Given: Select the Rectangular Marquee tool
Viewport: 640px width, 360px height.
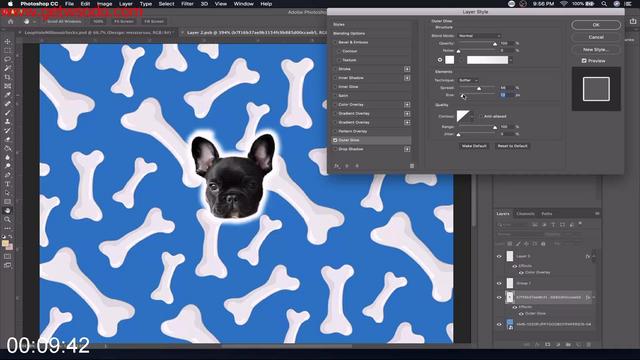Looking at the screenshot, I should click(x=7, y=51).
